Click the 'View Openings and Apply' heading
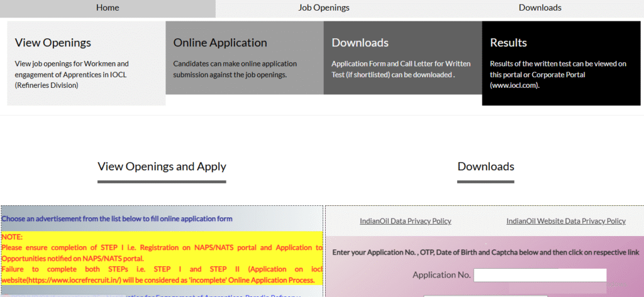The width and height of the screenshot is (644, 297). [162, 166]
